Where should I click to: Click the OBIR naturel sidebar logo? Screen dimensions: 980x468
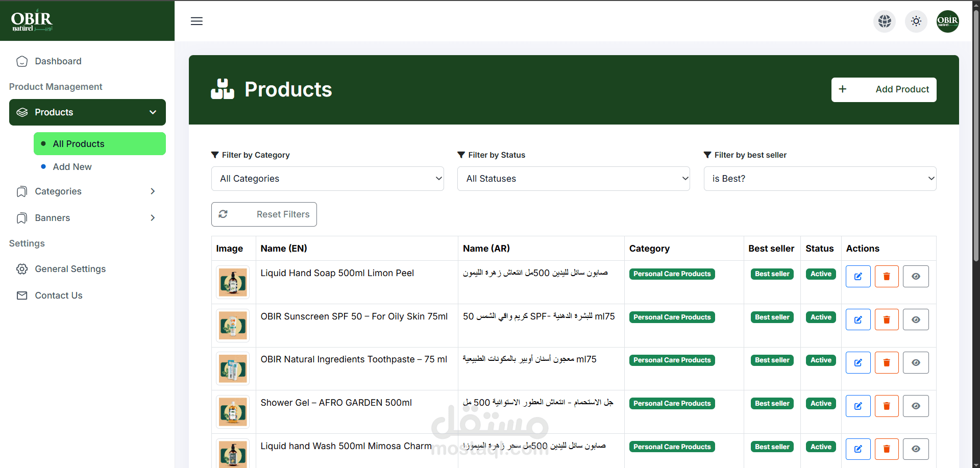(x=32, y=21)
